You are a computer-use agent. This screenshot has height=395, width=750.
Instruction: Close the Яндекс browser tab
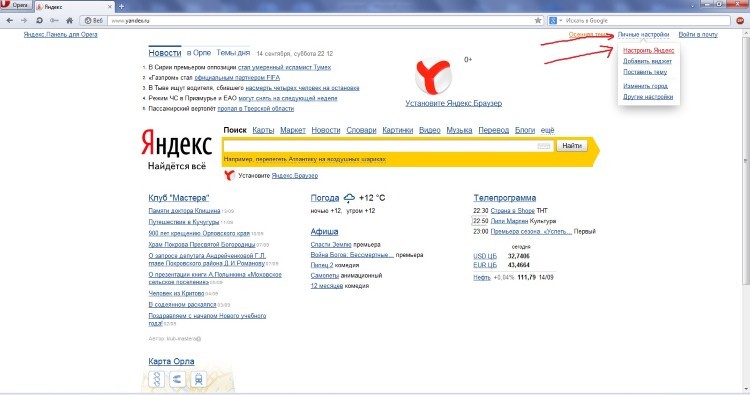click(x=110, y=7)
